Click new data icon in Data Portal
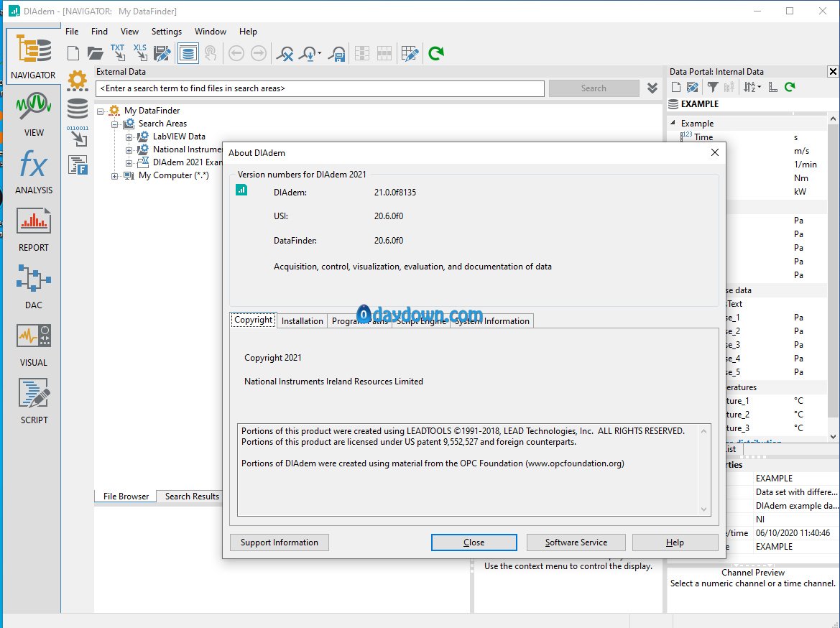Image resolution: width=840 pixels, height=628 pixels. pyautogui.click(x=676, y=87)
